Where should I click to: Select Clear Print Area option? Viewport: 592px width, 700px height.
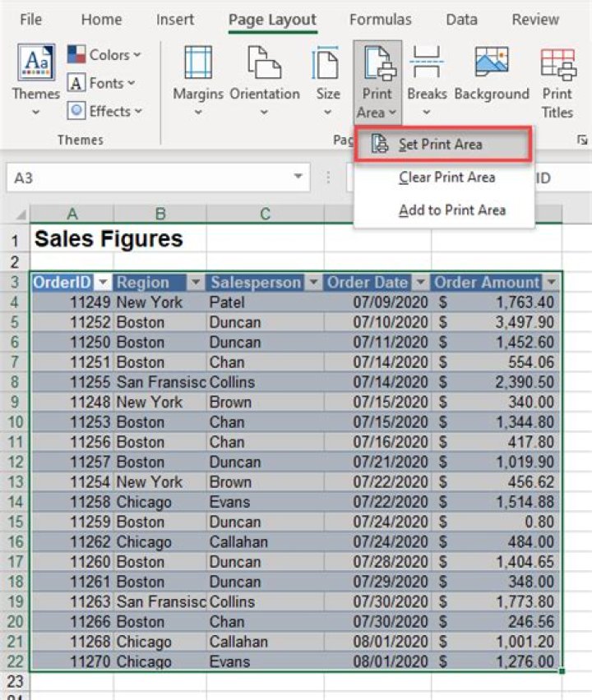pyautogui.click(x=446, y=177)
